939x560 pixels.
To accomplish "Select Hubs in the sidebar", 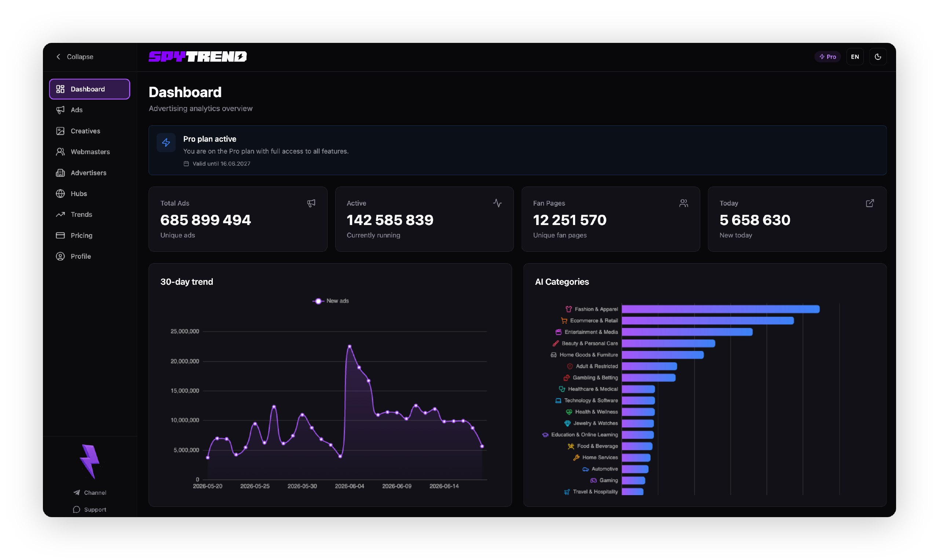I will point(89,194).
